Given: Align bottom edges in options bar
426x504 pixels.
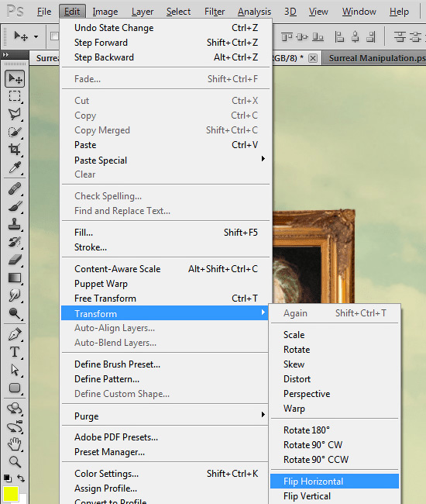Looking at the screenshot, I should pyautogui.click(x=318, y=37).
